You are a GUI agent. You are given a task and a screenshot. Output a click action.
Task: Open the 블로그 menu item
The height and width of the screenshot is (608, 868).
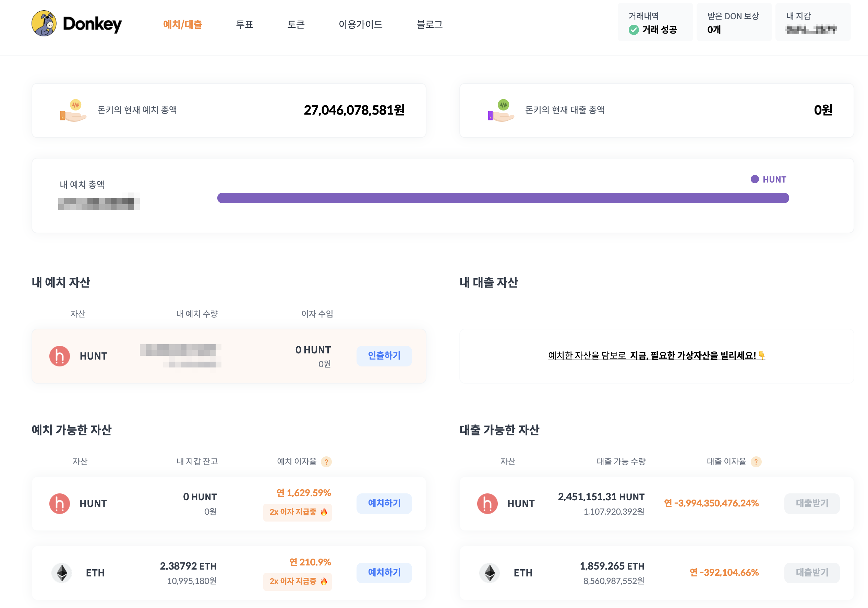(429, 25)
